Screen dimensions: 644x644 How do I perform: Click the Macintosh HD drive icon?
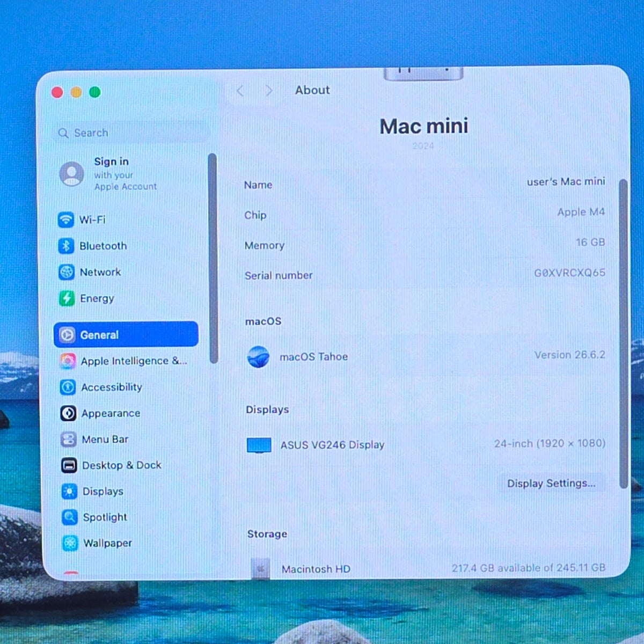pyautogui.click(x=261, y=568)
